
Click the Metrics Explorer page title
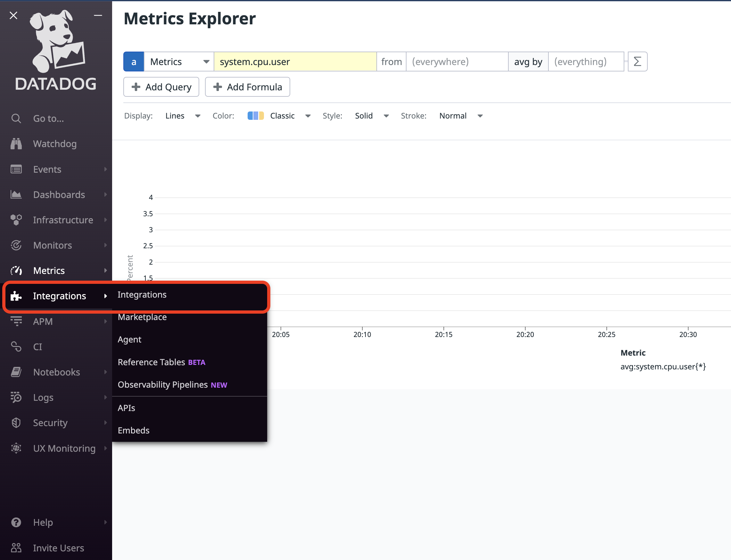tap(190, 18)
